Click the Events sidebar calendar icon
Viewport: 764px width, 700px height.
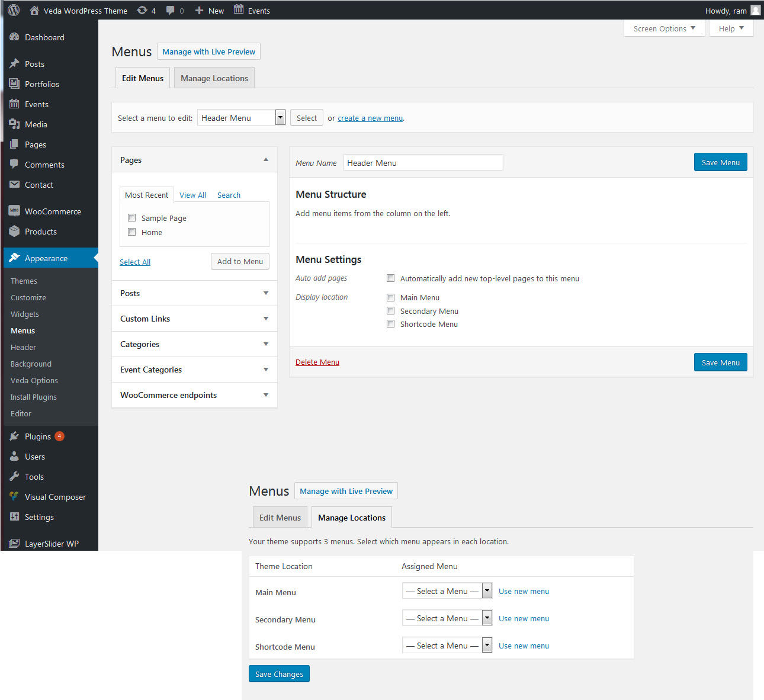(x=14, y=104)
